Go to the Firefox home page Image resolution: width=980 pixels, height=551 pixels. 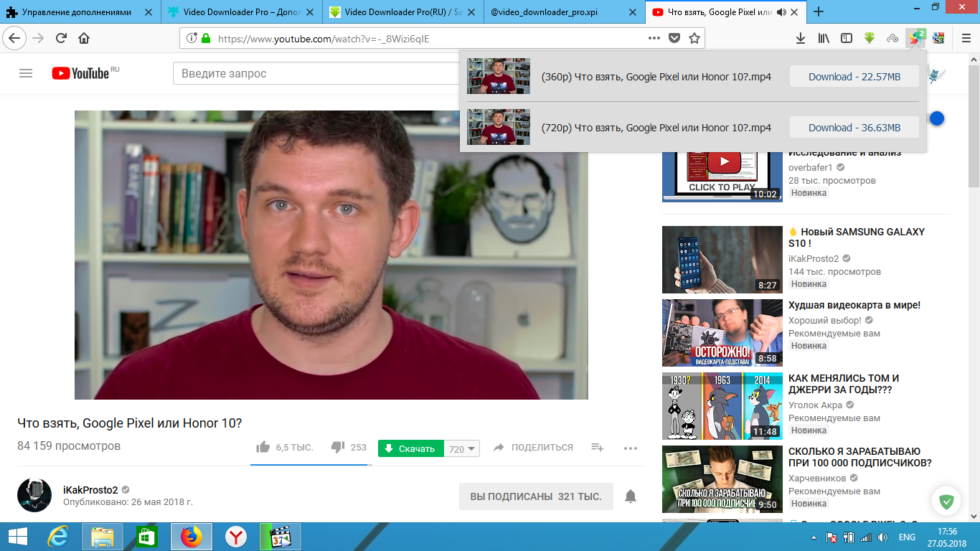84,38
